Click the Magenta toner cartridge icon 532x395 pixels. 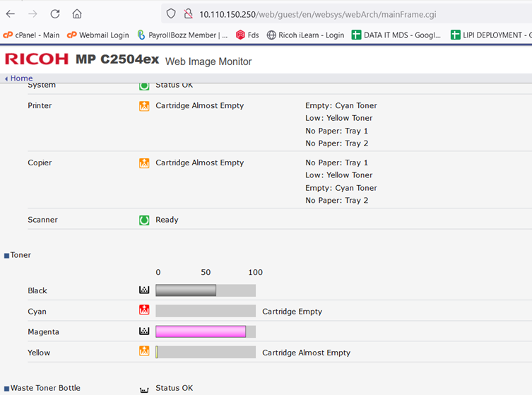click(x=144, y=331)
